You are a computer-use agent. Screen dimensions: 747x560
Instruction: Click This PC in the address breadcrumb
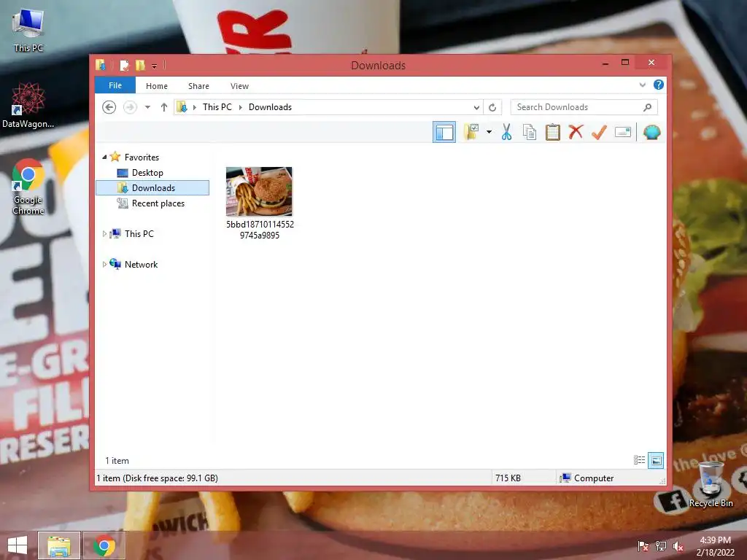pyautogui.click(x=217, y=107)
